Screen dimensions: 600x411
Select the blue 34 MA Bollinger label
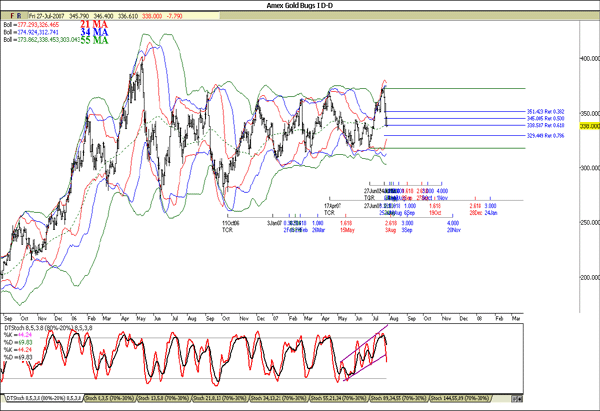(95, 32)
